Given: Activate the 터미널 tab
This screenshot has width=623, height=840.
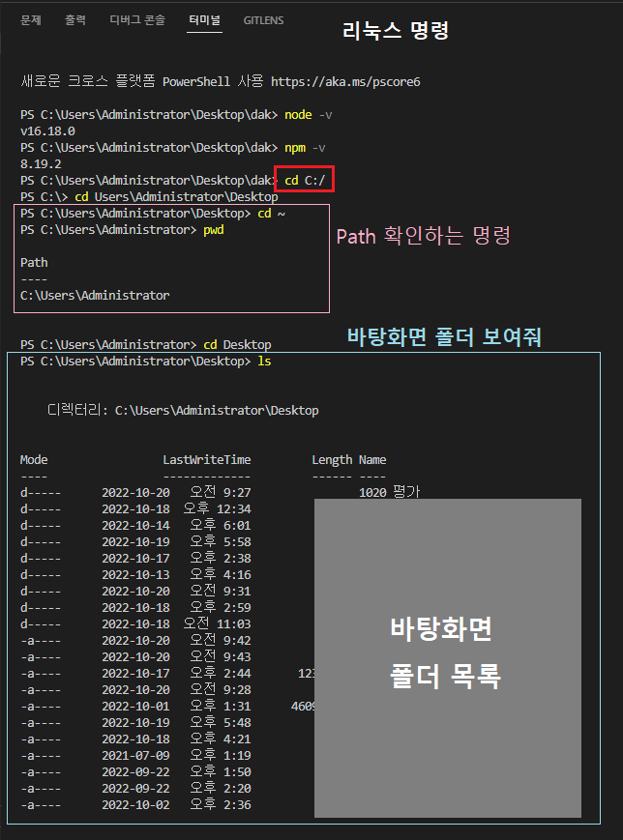Looking at the screenshot, I should pyautogui.click(x=204, y=20).
